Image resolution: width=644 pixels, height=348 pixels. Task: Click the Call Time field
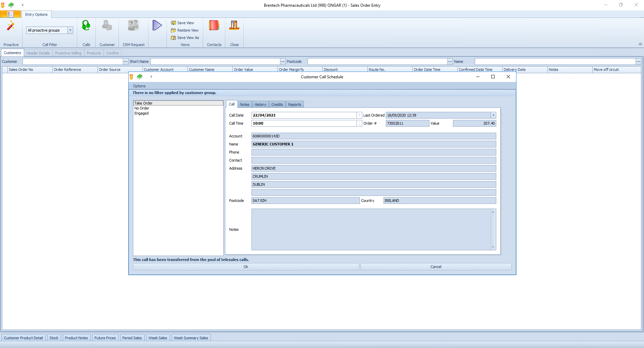(x=304, y=123)
